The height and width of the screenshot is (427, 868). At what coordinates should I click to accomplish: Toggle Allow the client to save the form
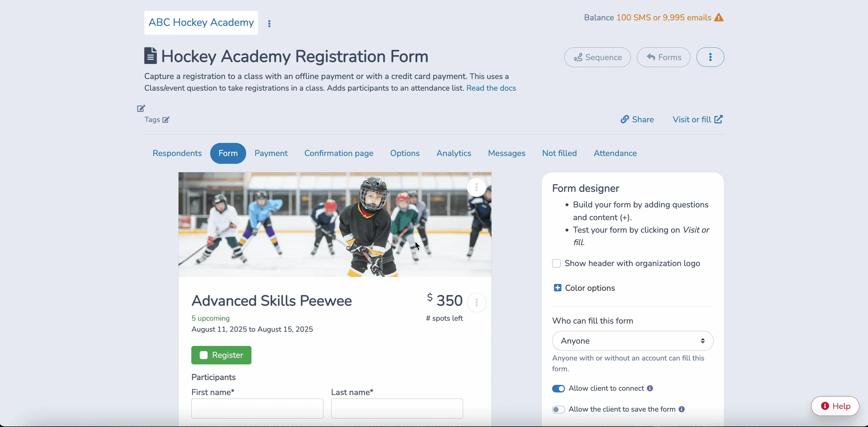click(x=558, y=409)
